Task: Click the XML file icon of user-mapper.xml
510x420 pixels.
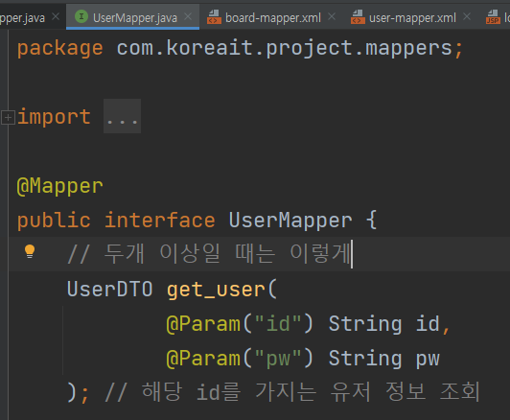Action: pyautogui.click(x=358, y=17)
